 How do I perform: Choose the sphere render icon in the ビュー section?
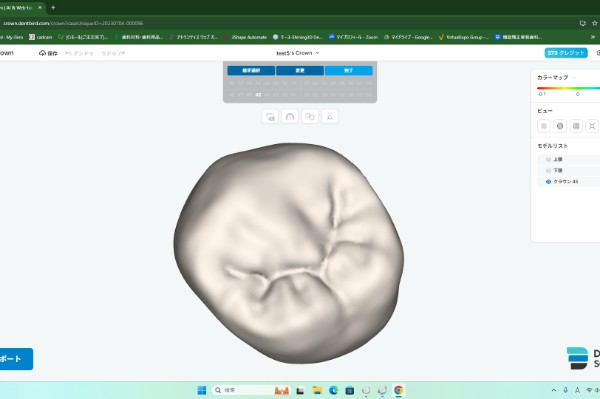[560, 126]
